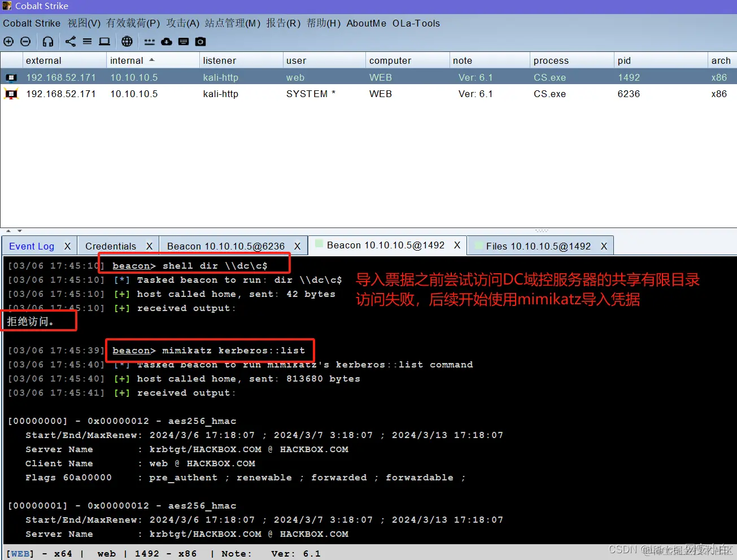Click the disconnect (minus) toolbar icon
Screen dimensions: 737x560
(25, 41)
